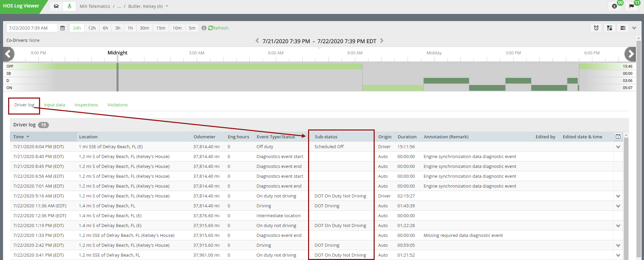644x260 pixels.
Task: Click Diagnostics event start at 8:40 PM
Action: 280,156
